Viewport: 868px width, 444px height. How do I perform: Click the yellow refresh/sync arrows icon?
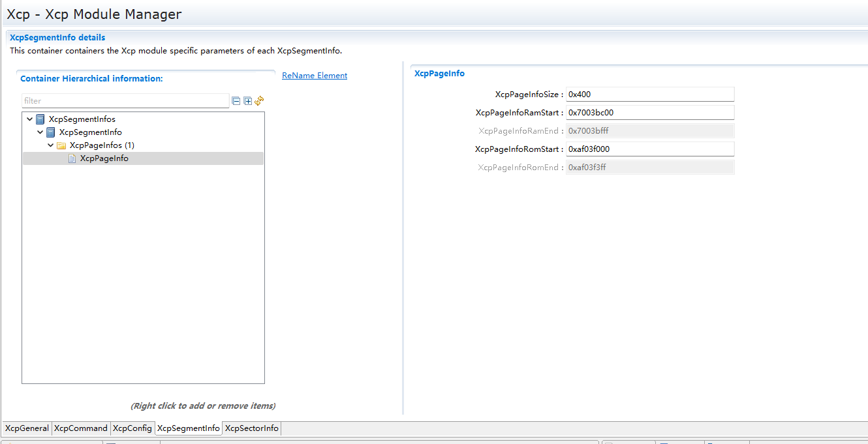pos(259,100)
